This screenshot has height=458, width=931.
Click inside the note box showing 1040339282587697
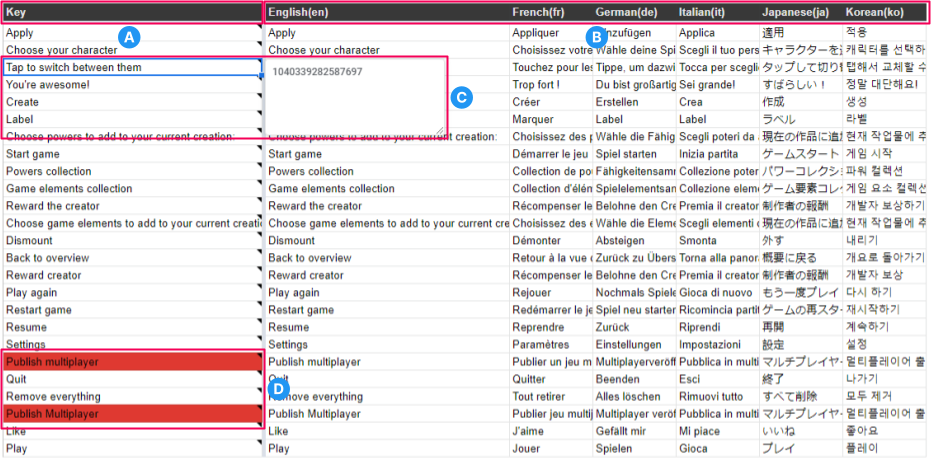point(355,95)
